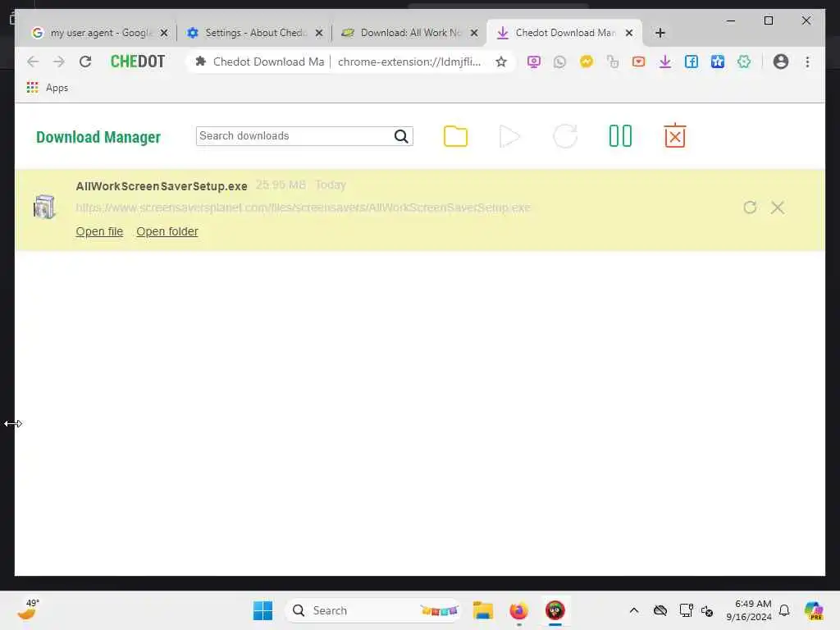This screenshot has height=630, width=840.
Task: Click the taskbar Search box
Action: pos(373,610)
